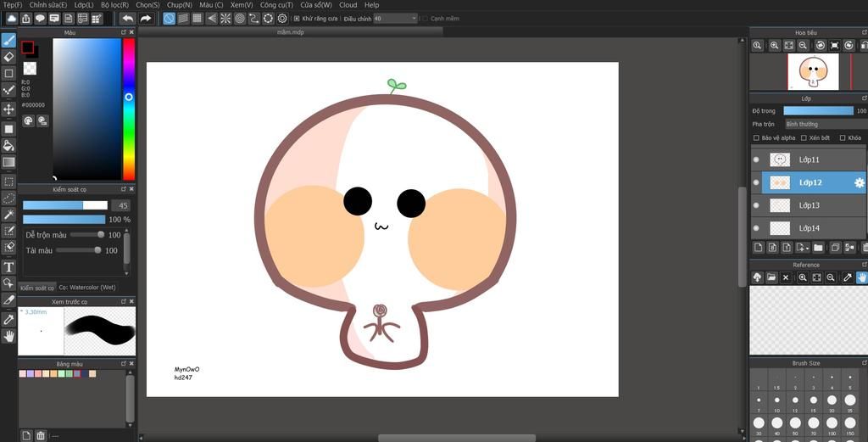Click add folder icon in layer panel
The width and height of the screenshot is (868, 442).
[818, 248]
